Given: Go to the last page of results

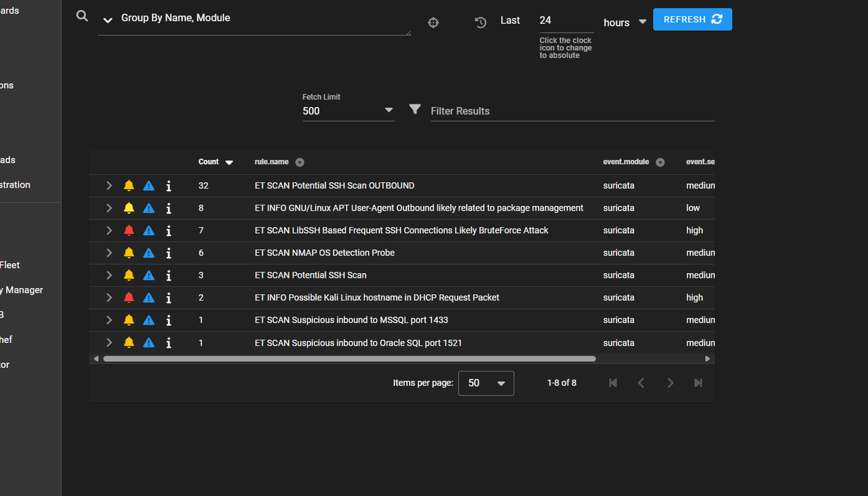Looking at the screenshot, I should tap(698, 383).
